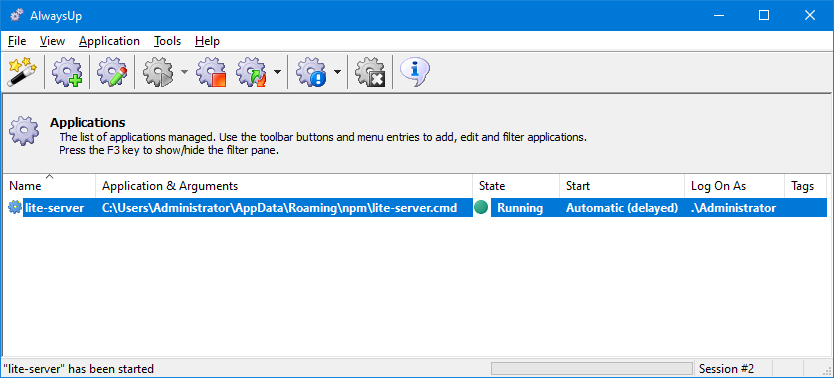
Task: Expand the report gear dropdown arrow
Action: [337, 71]
